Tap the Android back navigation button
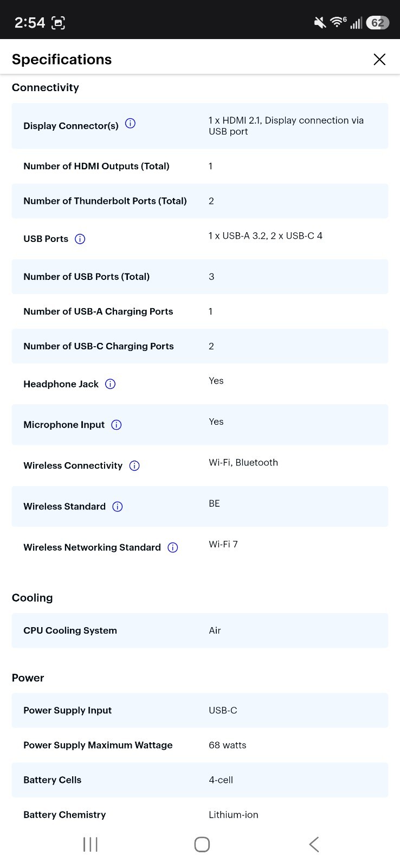 (x=314, y=844)
